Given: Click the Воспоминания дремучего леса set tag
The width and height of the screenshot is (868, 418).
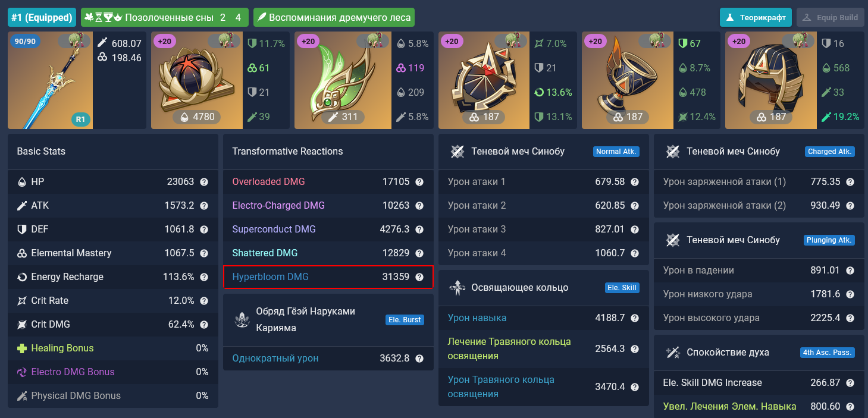Looking at the screenshot, I should click(x=334, y=17).
